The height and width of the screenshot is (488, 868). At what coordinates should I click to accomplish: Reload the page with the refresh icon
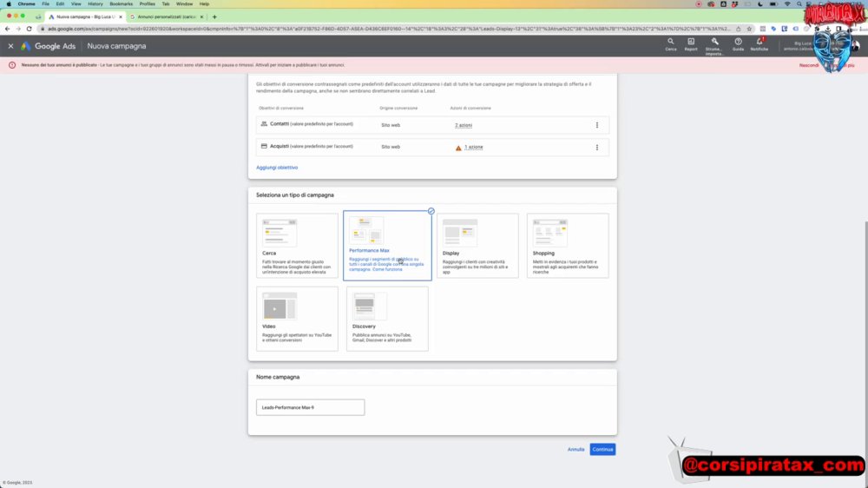[29, 29]
